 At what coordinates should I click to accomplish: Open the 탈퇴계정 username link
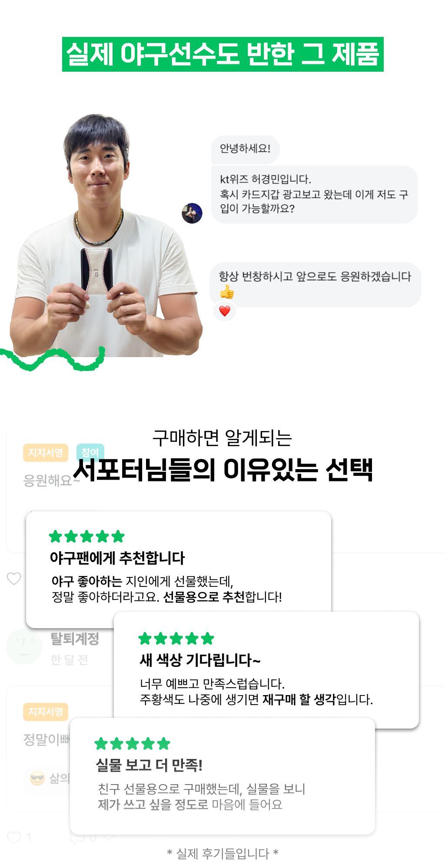75,639
